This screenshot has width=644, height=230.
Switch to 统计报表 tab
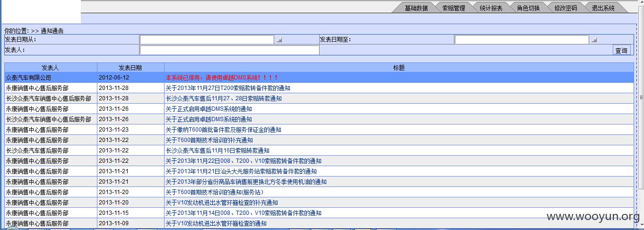tap(491, 8)
